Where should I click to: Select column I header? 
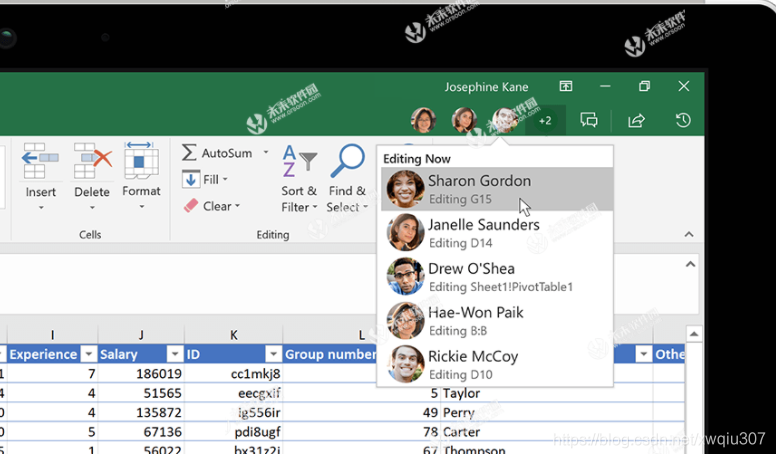(x=52, y=335)
